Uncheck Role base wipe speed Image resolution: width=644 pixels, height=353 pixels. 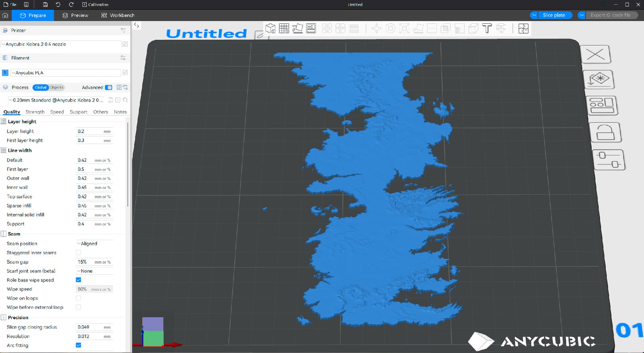[x=78, y=280]
